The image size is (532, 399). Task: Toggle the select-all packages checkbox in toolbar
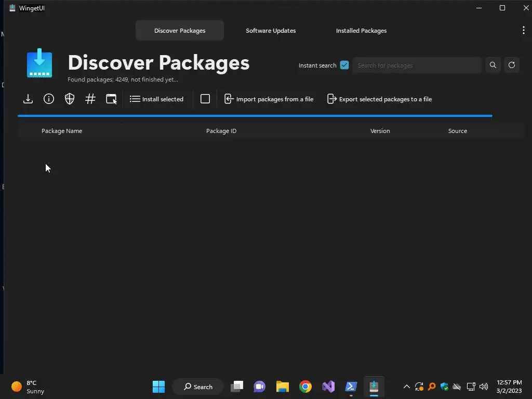point(205,99)
